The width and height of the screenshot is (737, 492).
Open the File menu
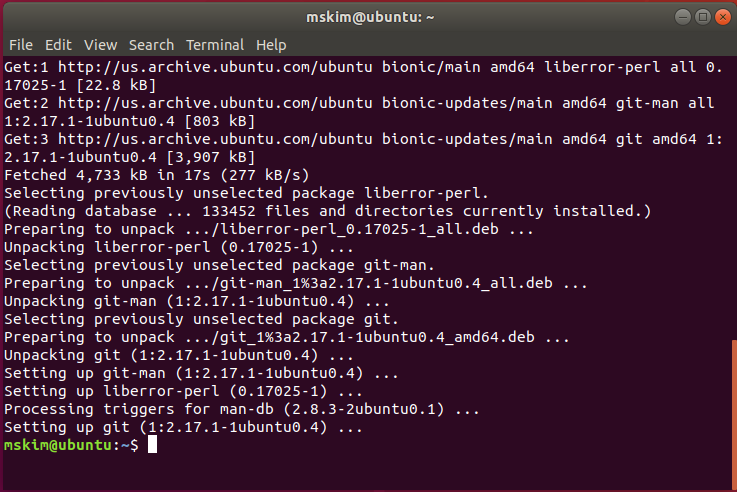[x=21, y=45]
